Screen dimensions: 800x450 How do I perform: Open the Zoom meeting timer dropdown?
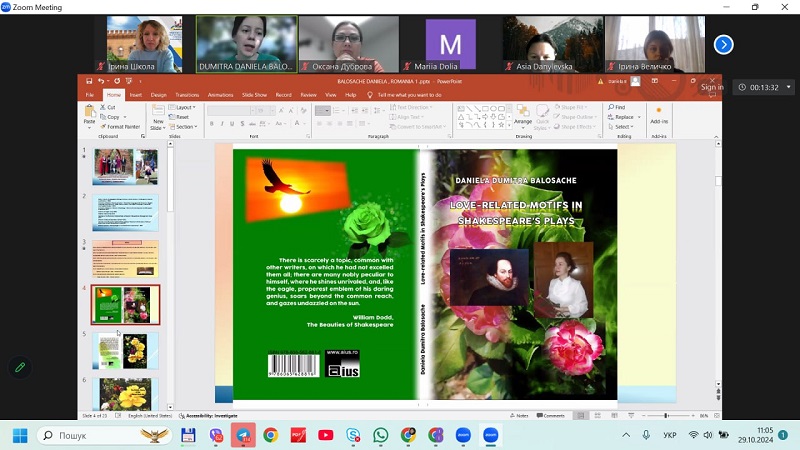(x=789, y=87)
